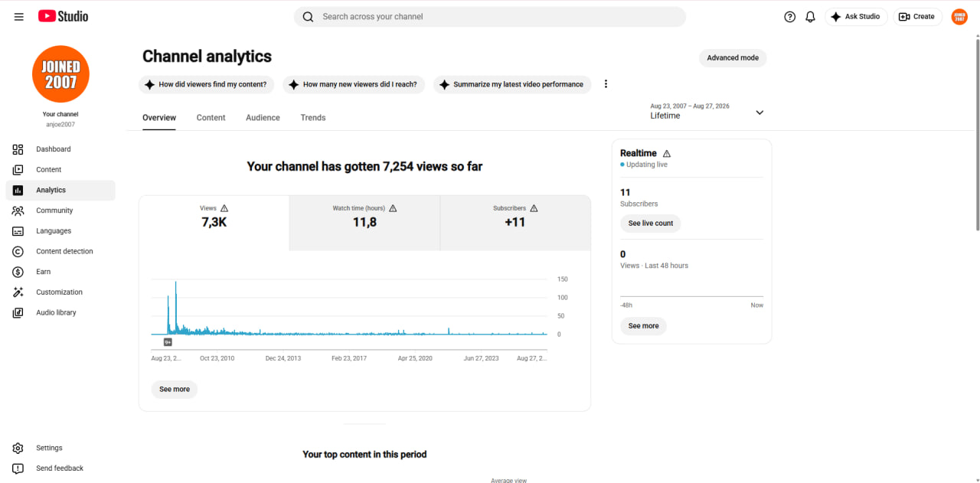
Task: Click the How did viewers find my content chip
Action: tap(207, 84)
